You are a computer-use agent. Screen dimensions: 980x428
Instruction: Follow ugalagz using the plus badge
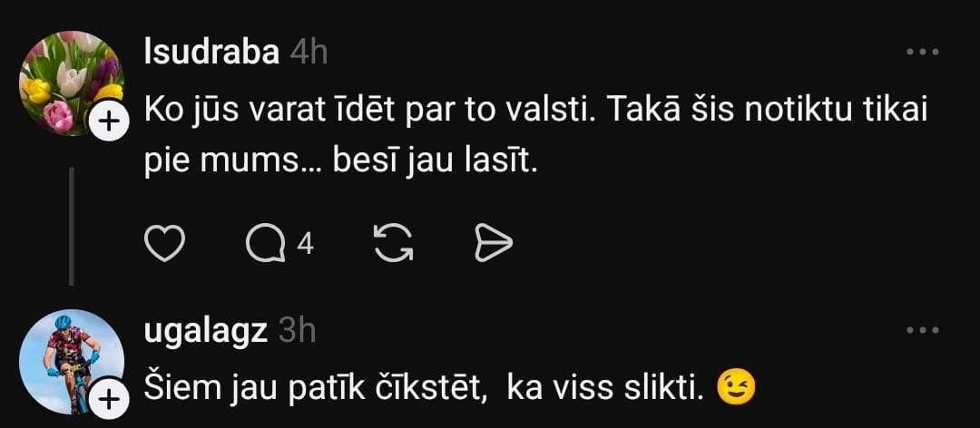(x=106, y=399)
